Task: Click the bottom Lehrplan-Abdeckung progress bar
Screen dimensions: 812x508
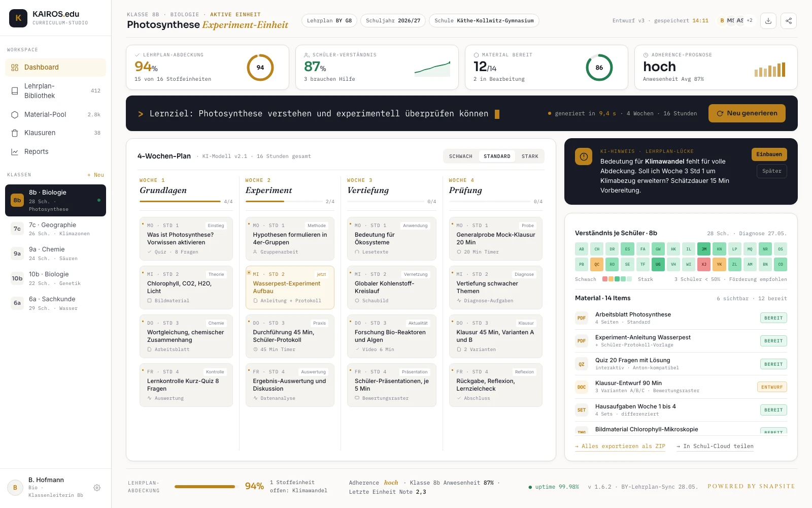Action: (205, 487)
